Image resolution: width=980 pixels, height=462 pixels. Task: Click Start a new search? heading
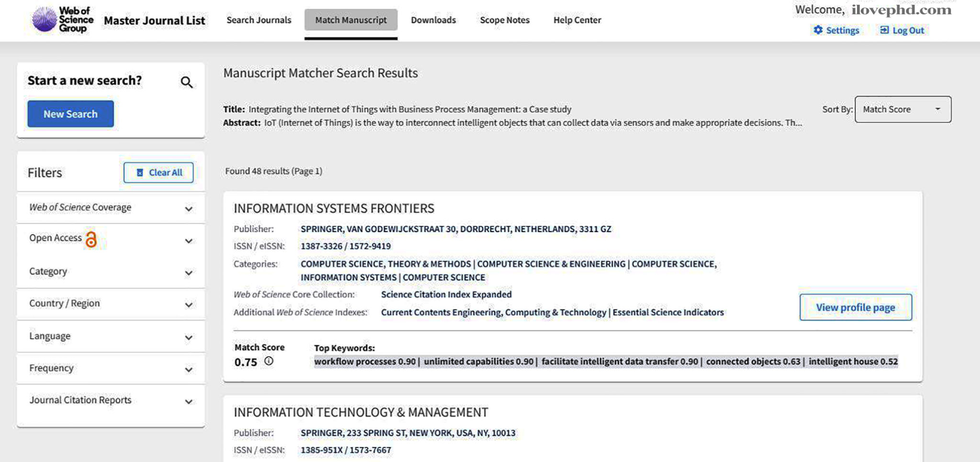tap(85, 80)
